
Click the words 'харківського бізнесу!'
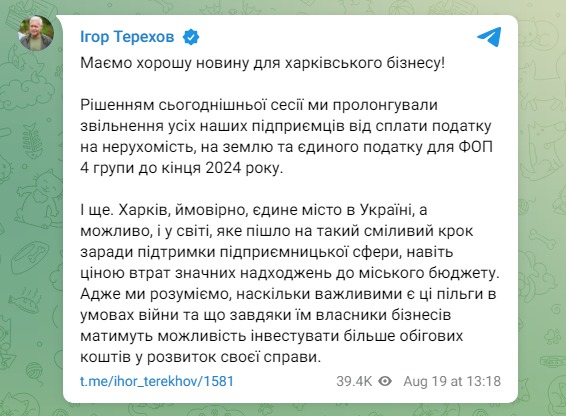click(365, 63)
